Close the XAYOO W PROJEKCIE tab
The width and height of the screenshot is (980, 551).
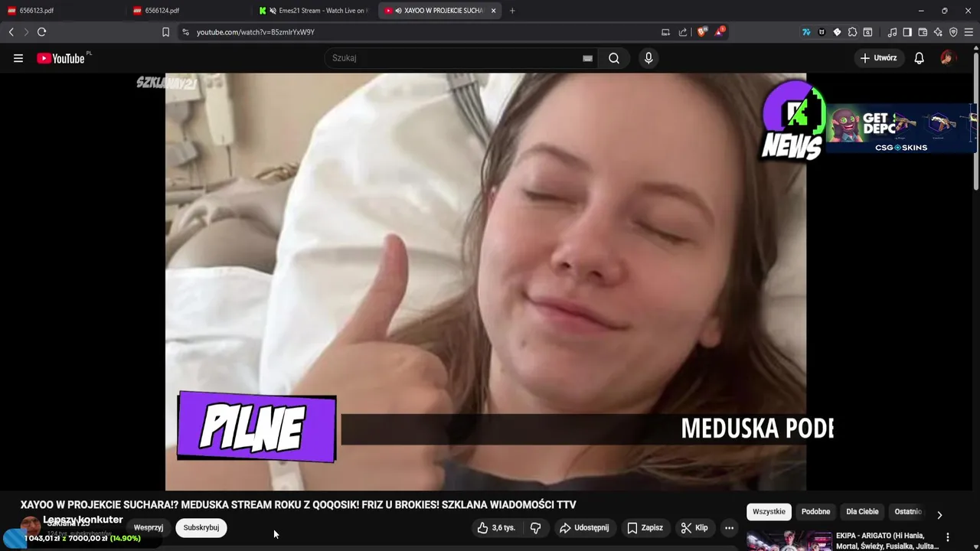[x=494, y=11]
